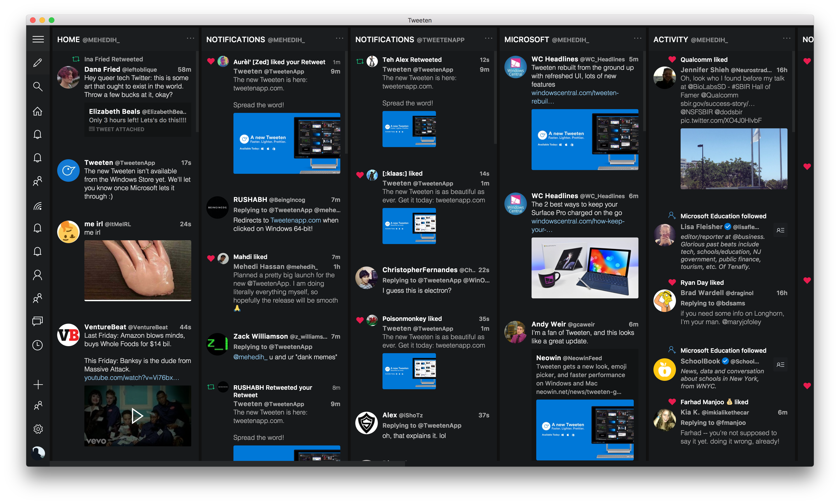The image size is (840, 504).
Task: Open windowscentral.com/tweeten-rebuil link
Action: pos(575,97)
